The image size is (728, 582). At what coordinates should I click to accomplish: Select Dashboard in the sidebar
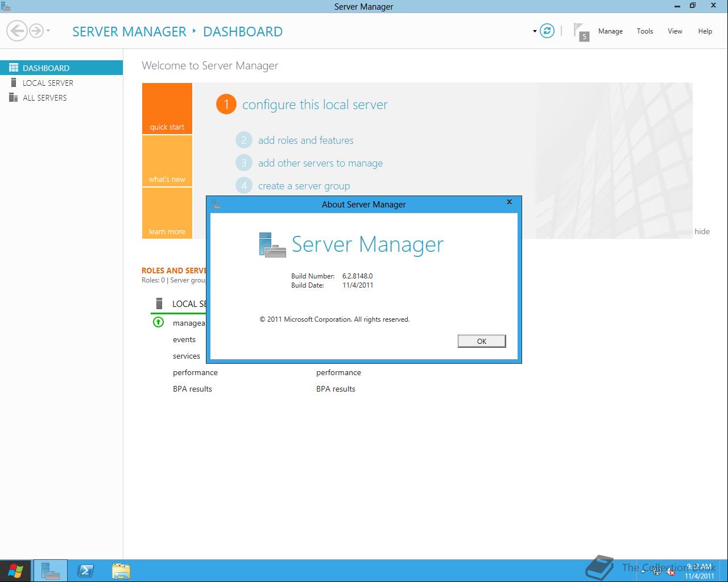61,68
